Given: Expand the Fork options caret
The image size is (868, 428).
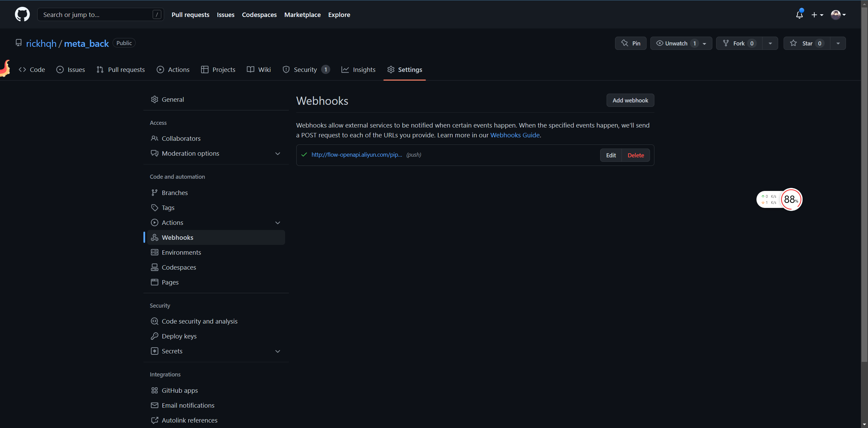Looking at the screenshot, I should (770, 43).
